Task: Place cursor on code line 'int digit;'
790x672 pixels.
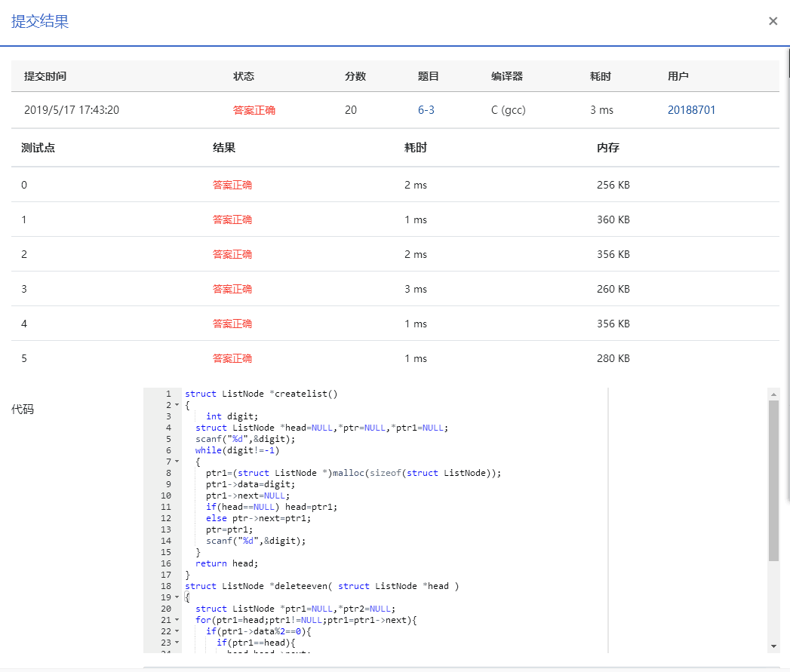Action: coord(232,416)
